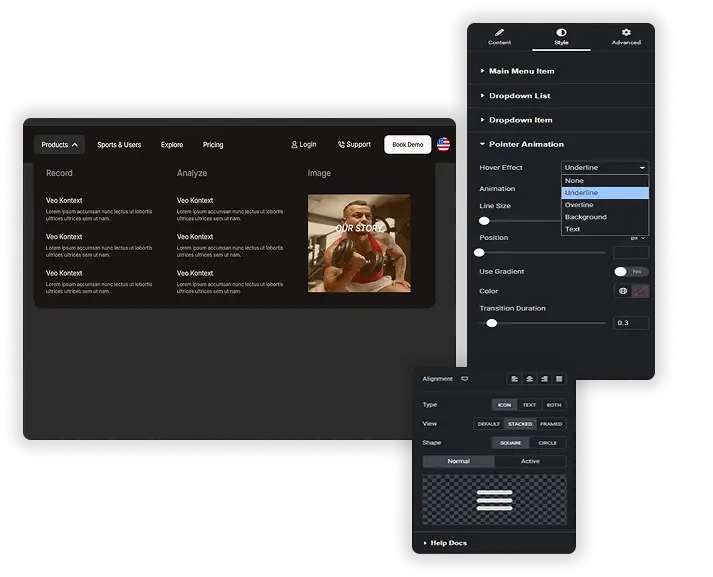This screenshot has height=577, width=713.
Task: Choose STACKED view option
Action: [x=520, y=424]
